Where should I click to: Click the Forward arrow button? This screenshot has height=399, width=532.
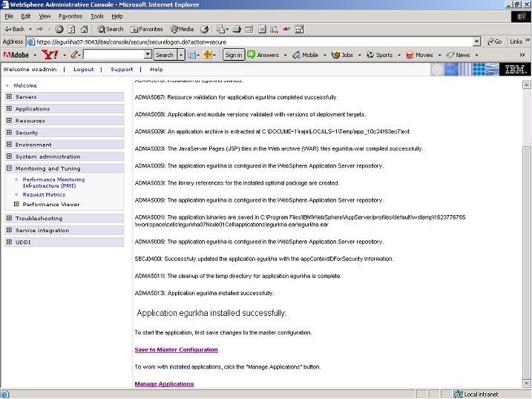(40, 29)
